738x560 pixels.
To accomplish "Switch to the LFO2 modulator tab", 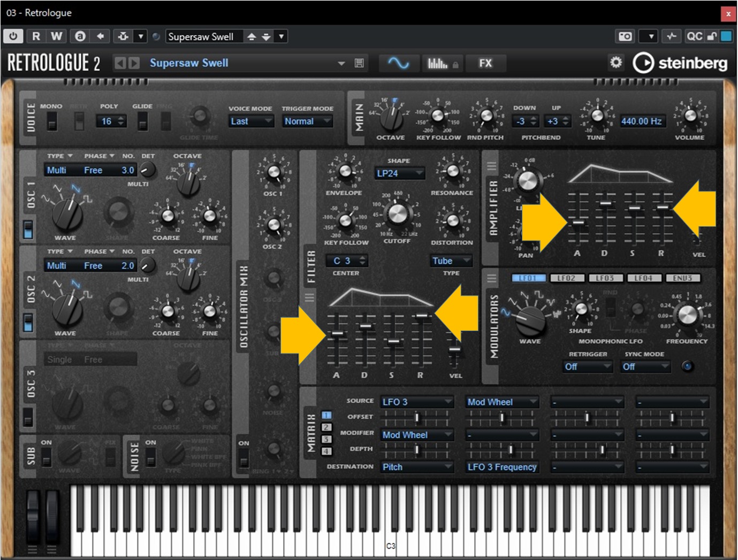I will coord(566,278).
